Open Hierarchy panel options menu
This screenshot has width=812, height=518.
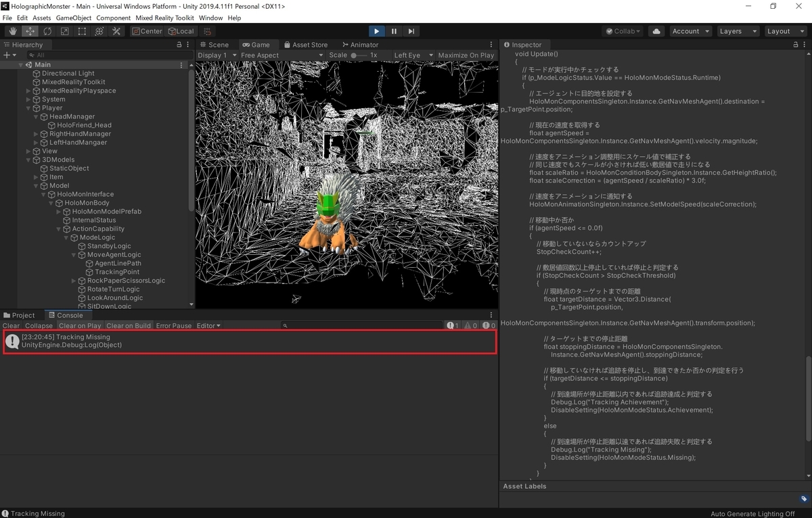[x=189, y=45]
